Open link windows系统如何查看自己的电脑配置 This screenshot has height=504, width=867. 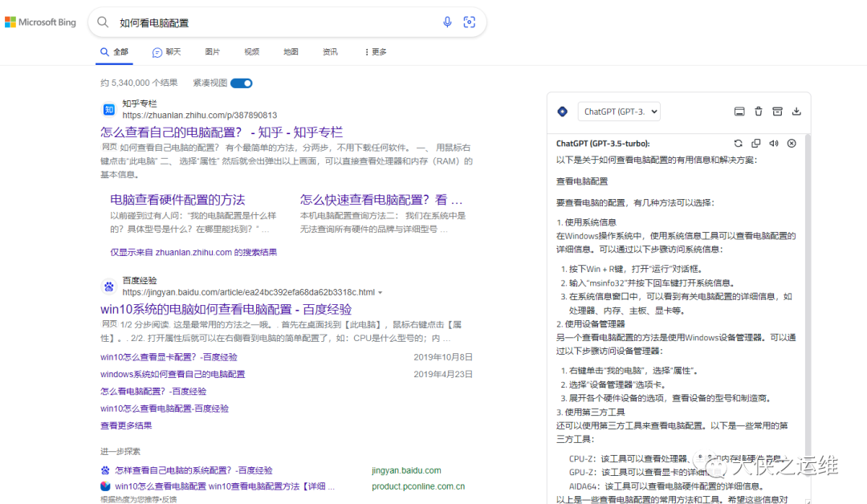coord(173,374)
